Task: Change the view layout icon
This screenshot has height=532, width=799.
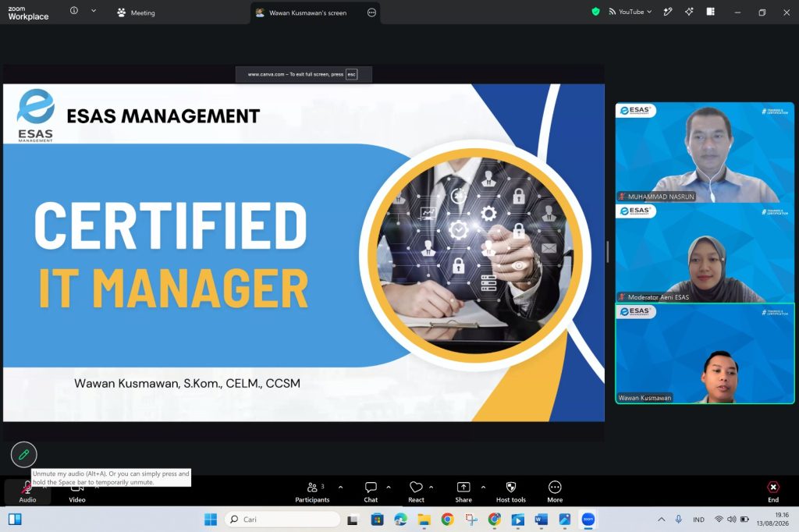Action: click(710, 11)
